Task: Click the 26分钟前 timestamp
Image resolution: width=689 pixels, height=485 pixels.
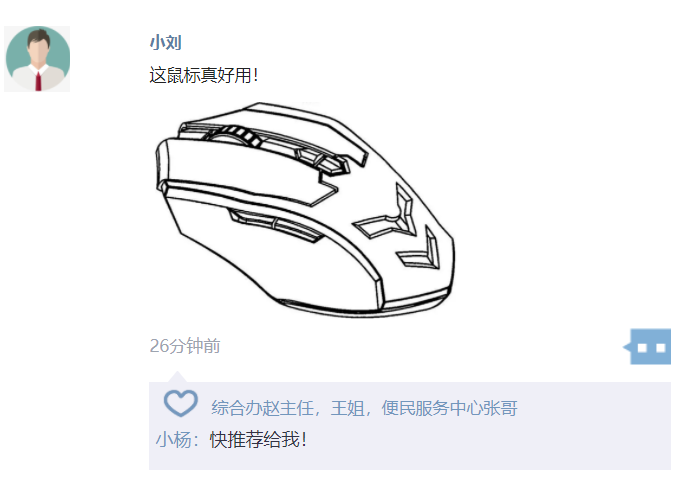Action: 185,346
